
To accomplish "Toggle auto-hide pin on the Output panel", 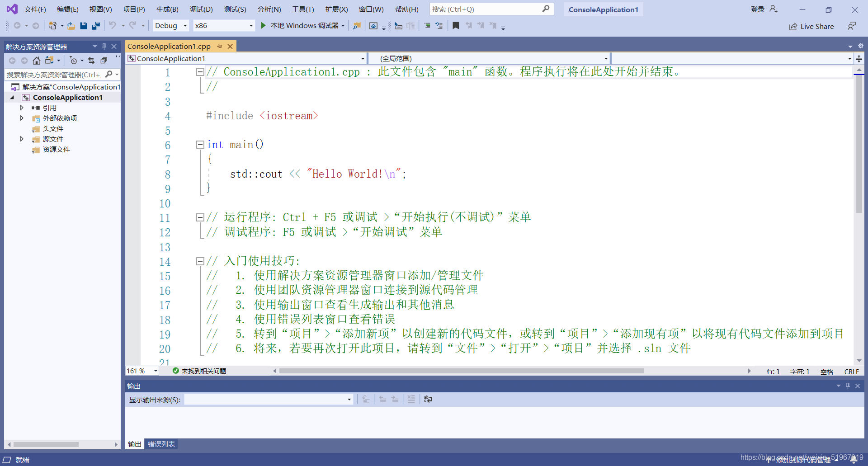I will pos(848,386).
